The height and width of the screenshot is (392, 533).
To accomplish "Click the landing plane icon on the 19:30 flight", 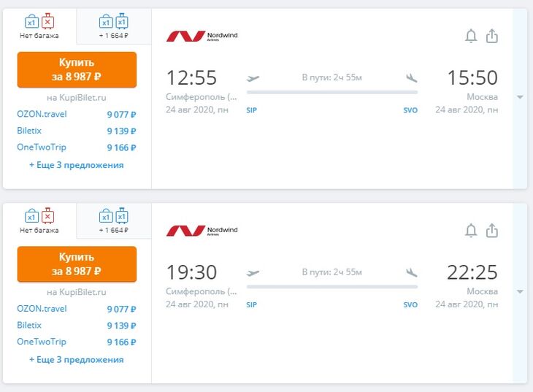I will coord(412,273).
